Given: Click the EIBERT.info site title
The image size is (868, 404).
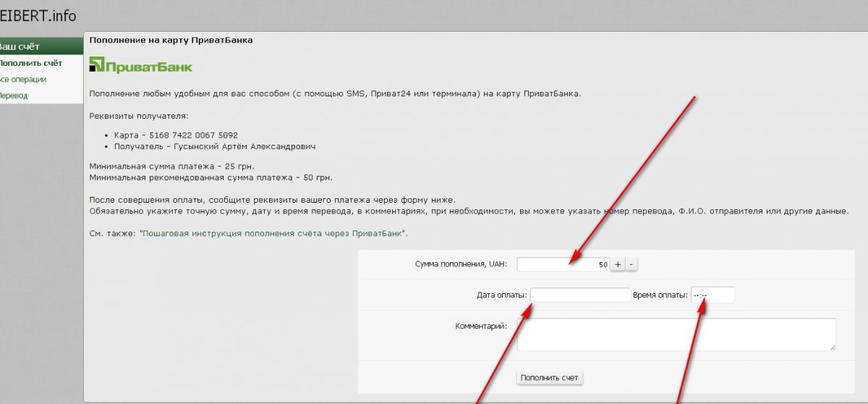Looking at the screenshot, I should (38, 15).
